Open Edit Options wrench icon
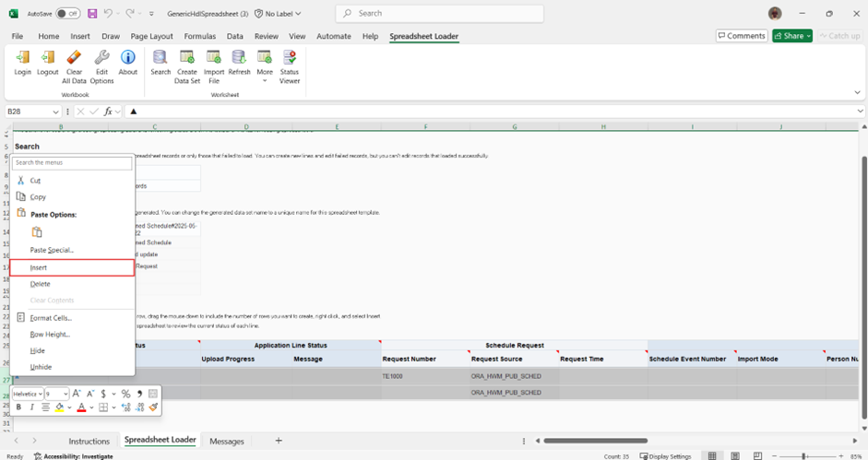The height and width of the screenshot is (460, 868). tap(101, 63)
